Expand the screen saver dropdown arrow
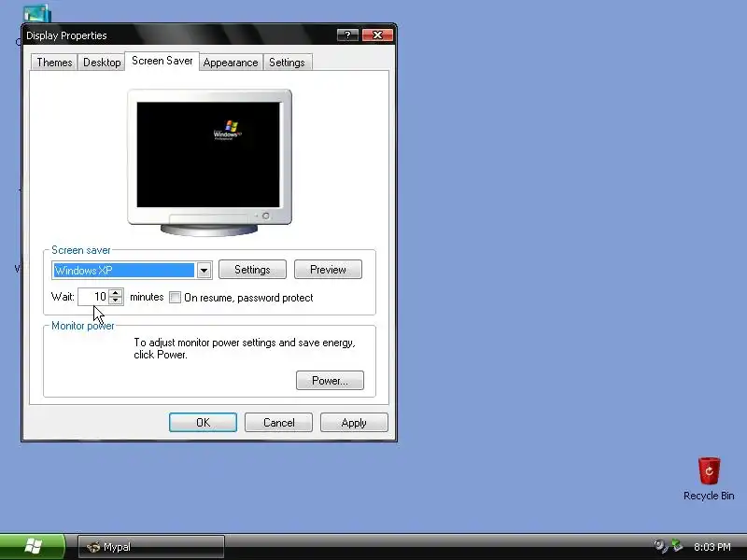 [x=204, y=271]
